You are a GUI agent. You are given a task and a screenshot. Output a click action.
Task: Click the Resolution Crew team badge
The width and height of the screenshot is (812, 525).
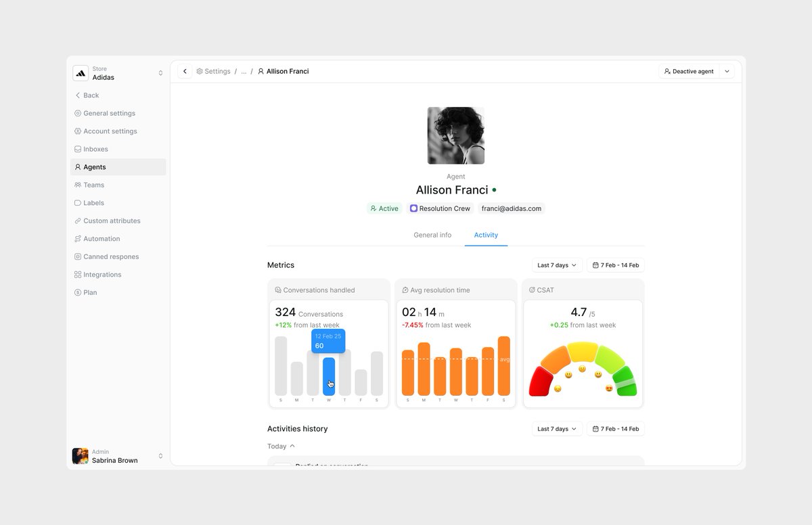[x=440, y=208]
